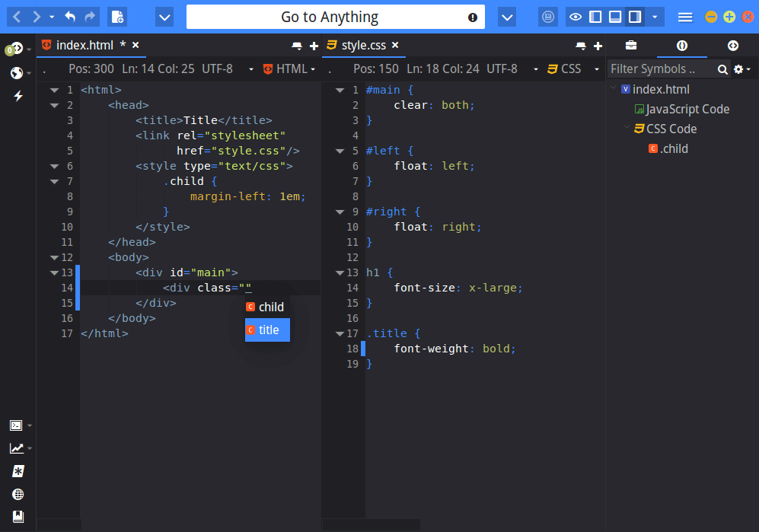
Task: Click the redo arrow icon
Action: [90, 17]
